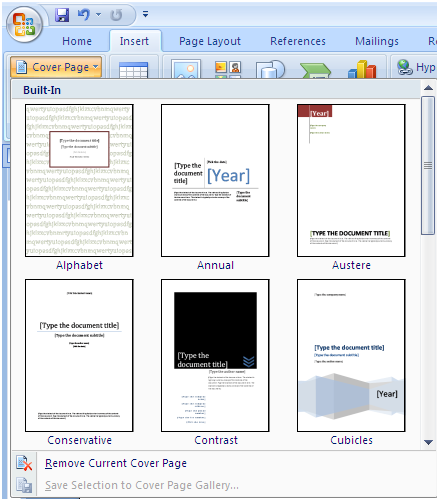
Task: Switch to the Home tab
Action: (x=77, y=41)
